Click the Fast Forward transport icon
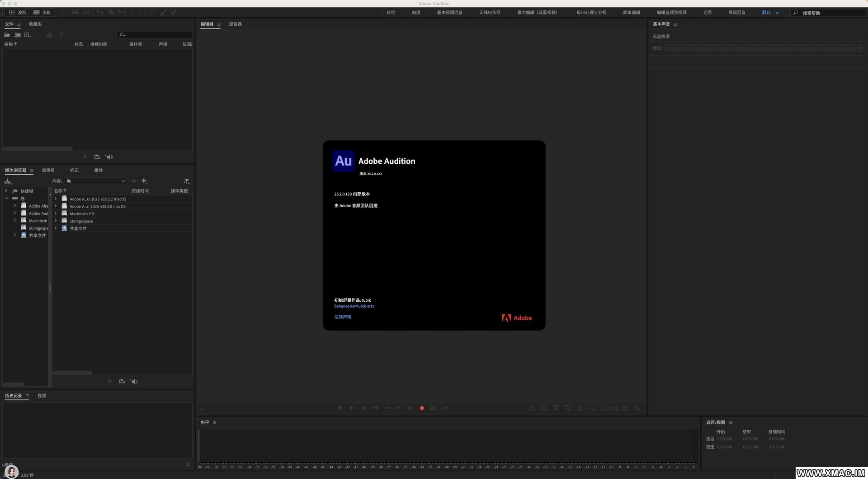Image resolution: width=868 pixels, height=479 pixels. 398,408
